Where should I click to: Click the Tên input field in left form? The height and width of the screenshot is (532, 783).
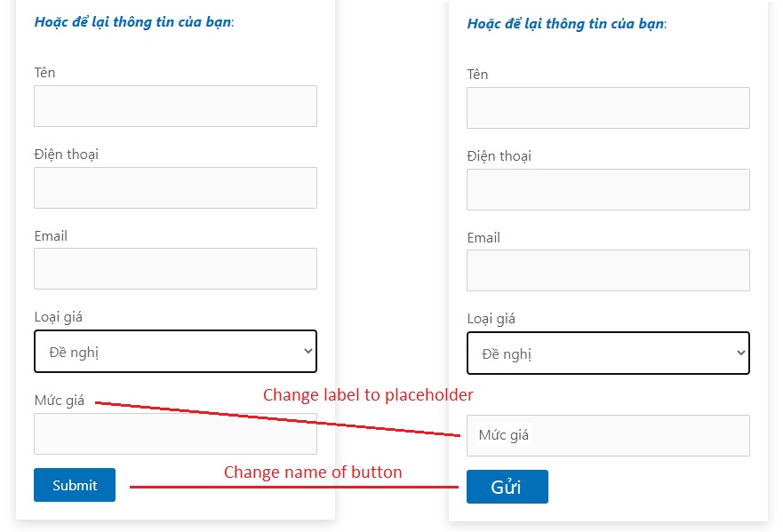point(175,106)
